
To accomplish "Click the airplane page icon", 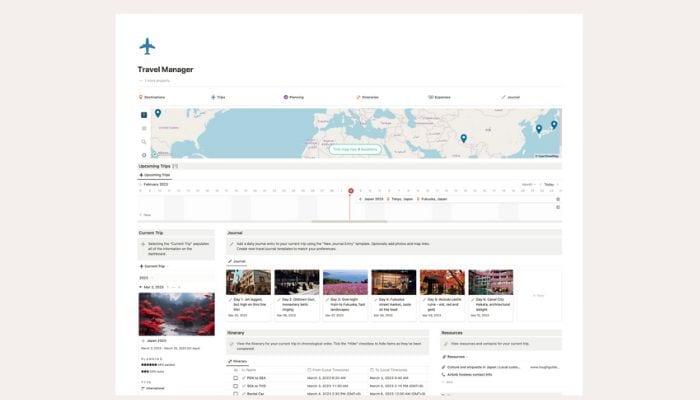I will coord(147,46).
